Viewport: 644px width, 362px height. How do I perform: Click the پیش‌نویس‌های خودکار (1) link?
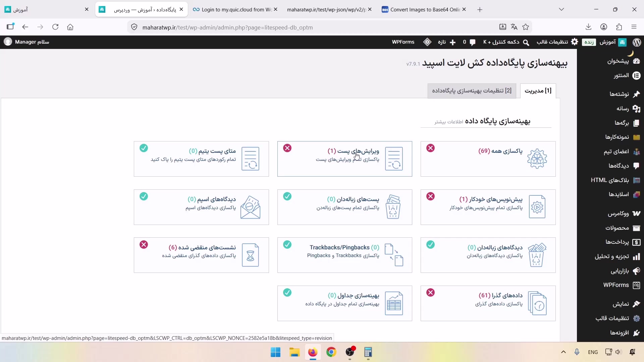point(491,199)
